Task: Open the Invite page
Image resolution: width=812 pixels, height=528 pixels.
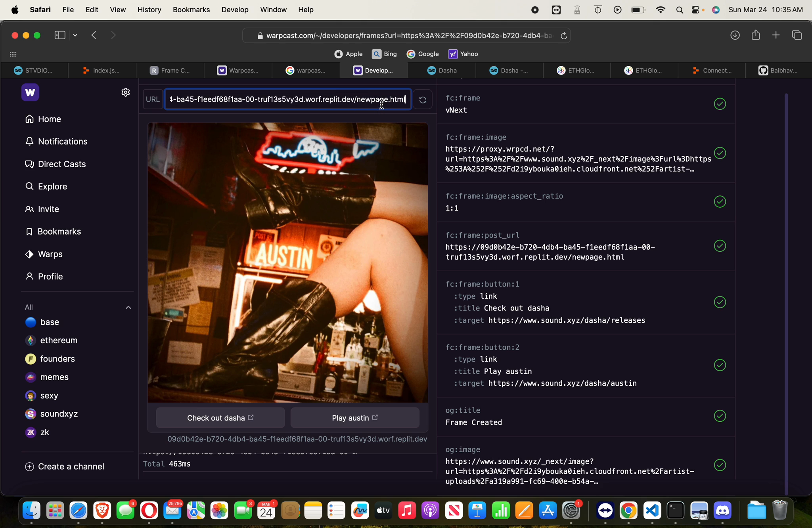Action: tap(42, 209)
